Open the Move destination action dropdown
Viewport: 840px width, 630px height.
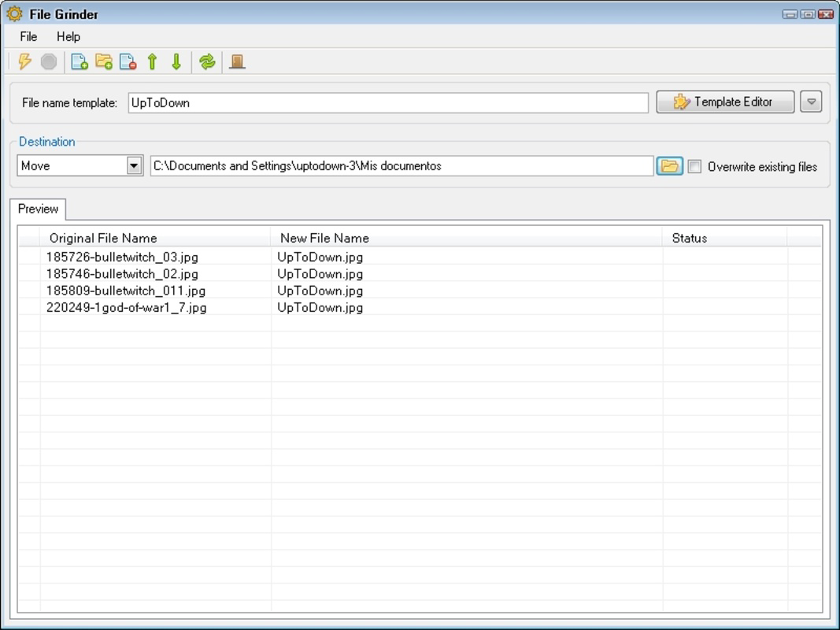[134, 166]
